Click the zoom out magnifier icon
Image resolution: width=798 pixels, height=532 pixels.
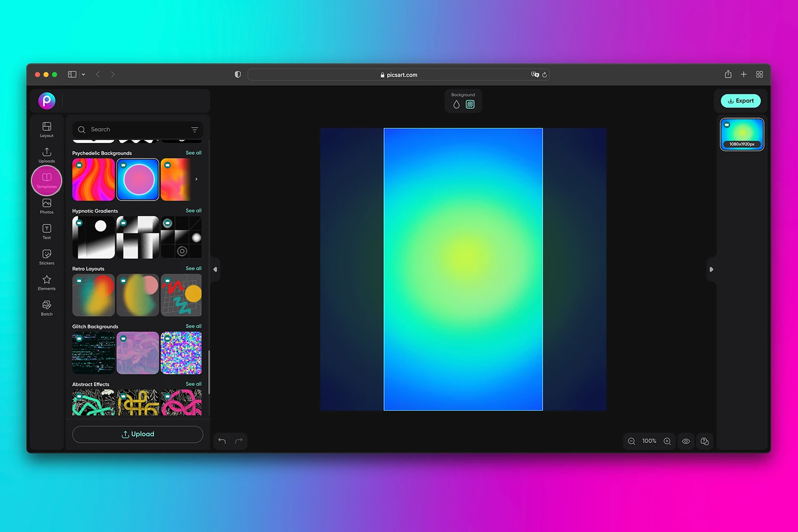631,441
